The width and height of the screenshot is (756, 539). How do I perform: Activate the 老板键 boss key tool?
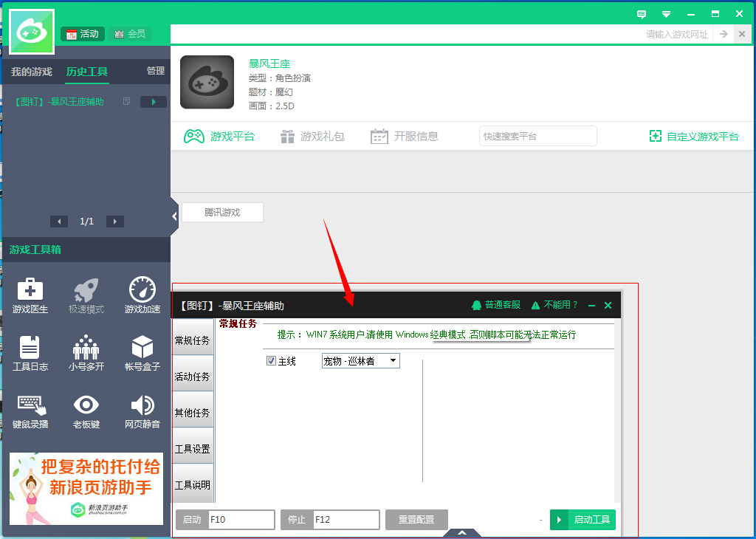[86, 411]
